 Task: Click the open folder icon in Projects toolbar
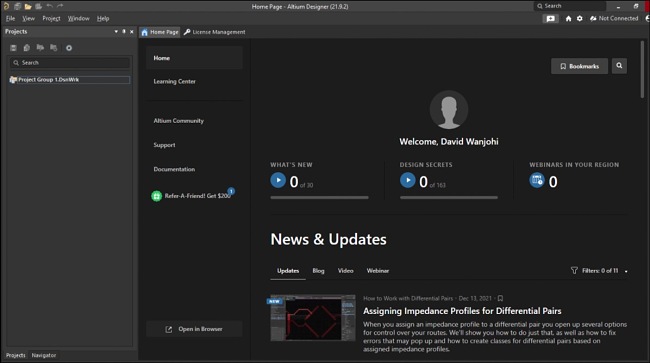point(40,48)
